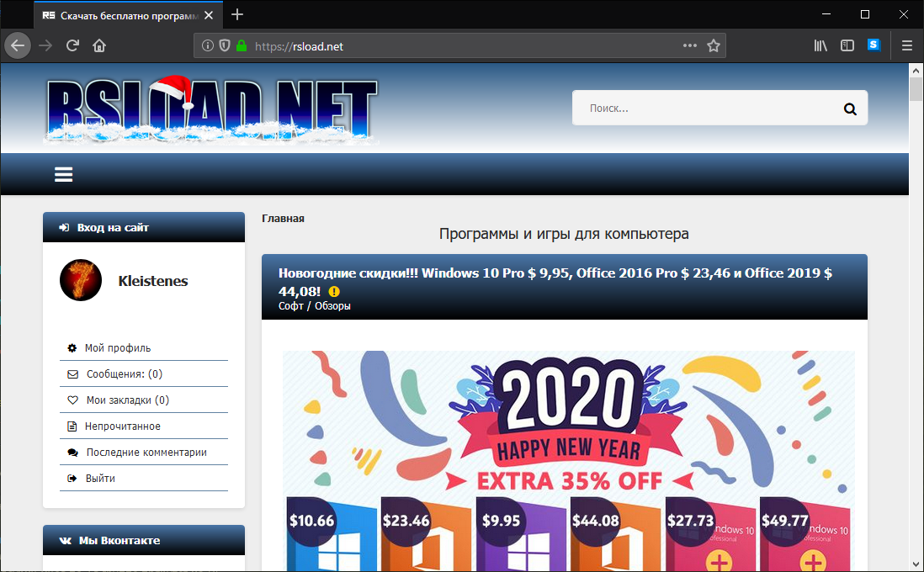
Task: Open a new tab with plus icon
Action: tap(237, 15)
